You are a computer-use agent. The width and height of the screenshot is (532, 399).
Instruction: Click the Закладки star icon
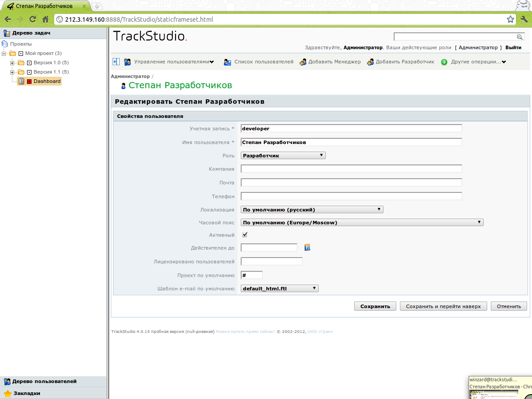pyautogui.click(x=8, y=393)
